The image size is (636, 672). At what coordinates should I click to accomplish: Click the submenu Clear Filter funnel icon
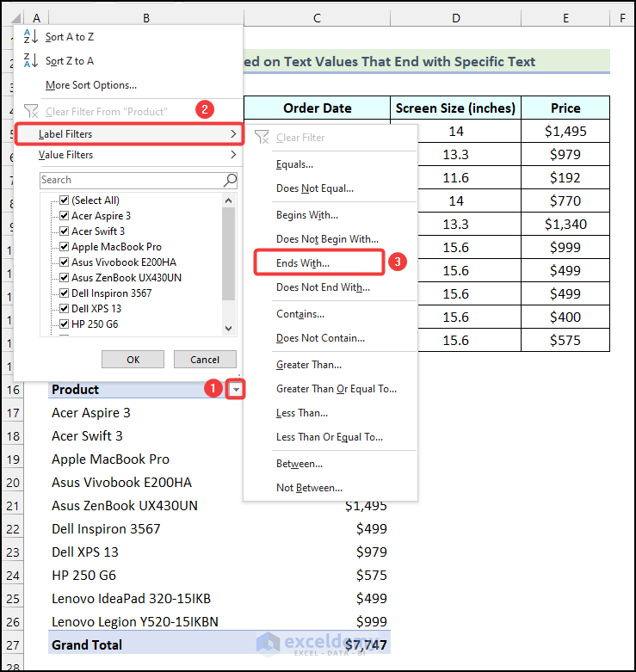pos(262,137)
